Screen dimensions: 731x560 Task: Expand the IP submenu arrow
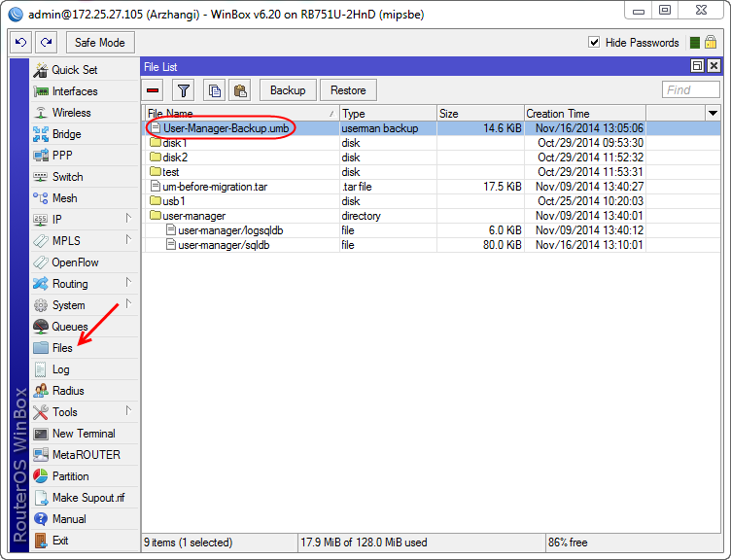pos(128,218)
